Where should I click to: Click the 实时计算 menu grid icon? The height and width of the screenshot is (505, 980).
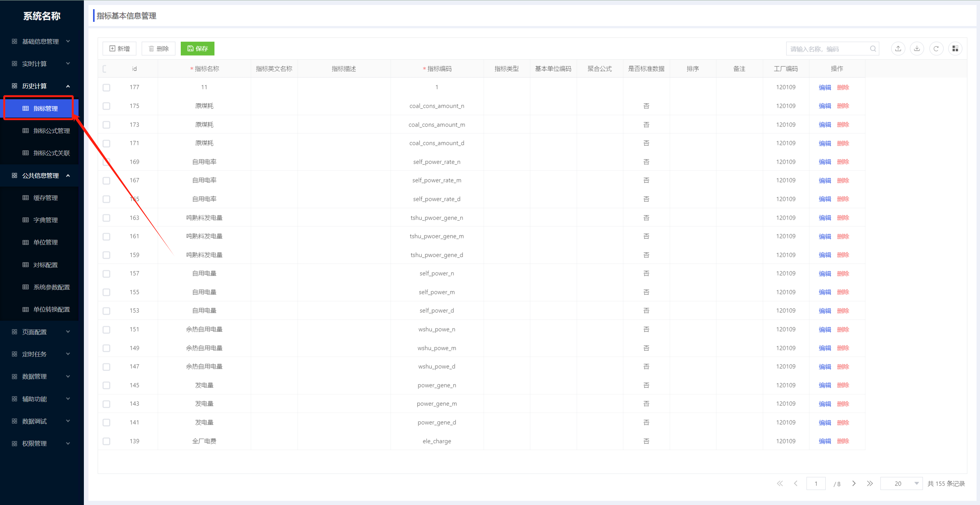tap(15, 64)
